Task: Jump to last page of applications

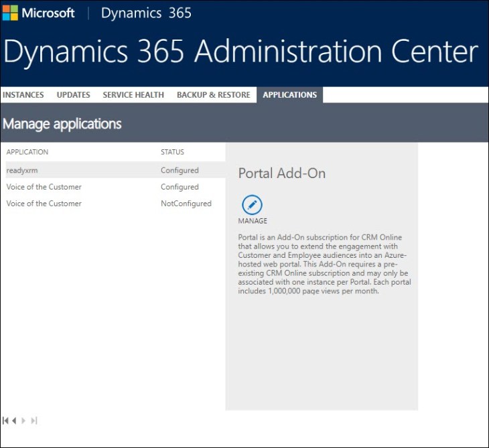Action: tap(34, 421)
